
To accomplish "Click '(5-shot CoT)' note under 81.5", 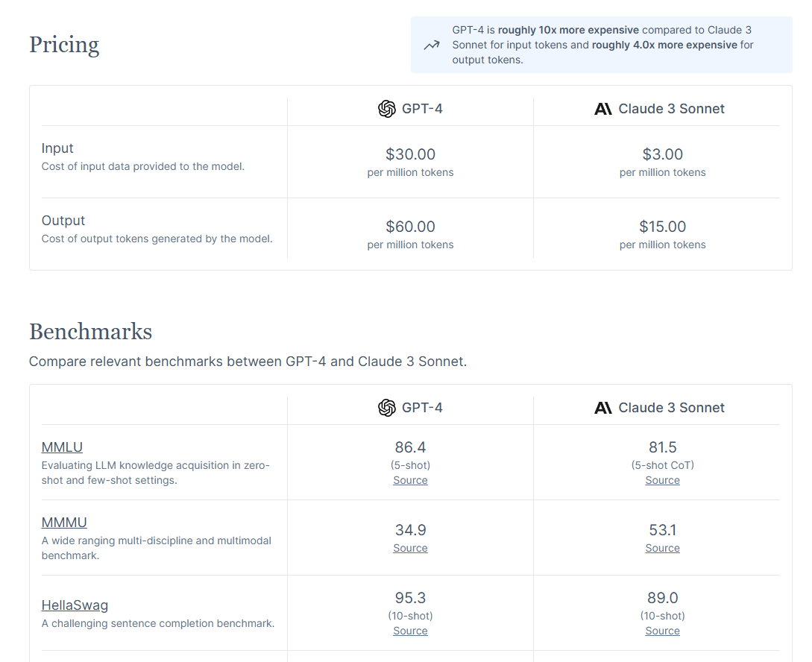I will coord(662,465).
